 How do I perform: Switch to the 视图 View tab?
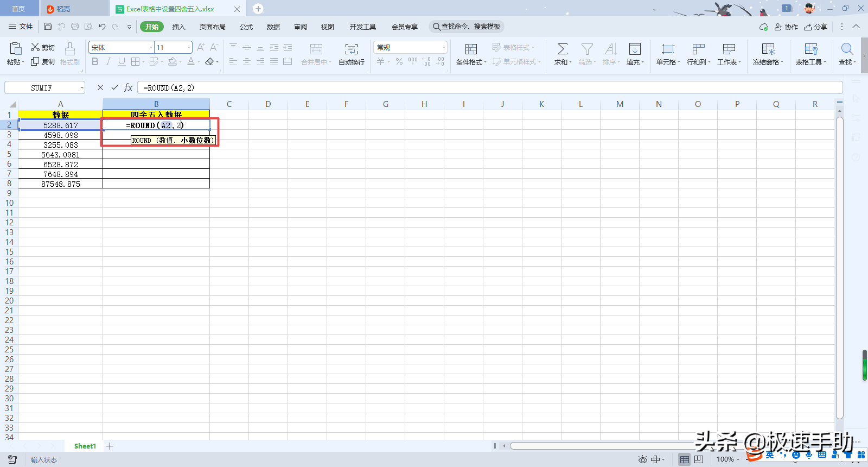pos(327,27)
